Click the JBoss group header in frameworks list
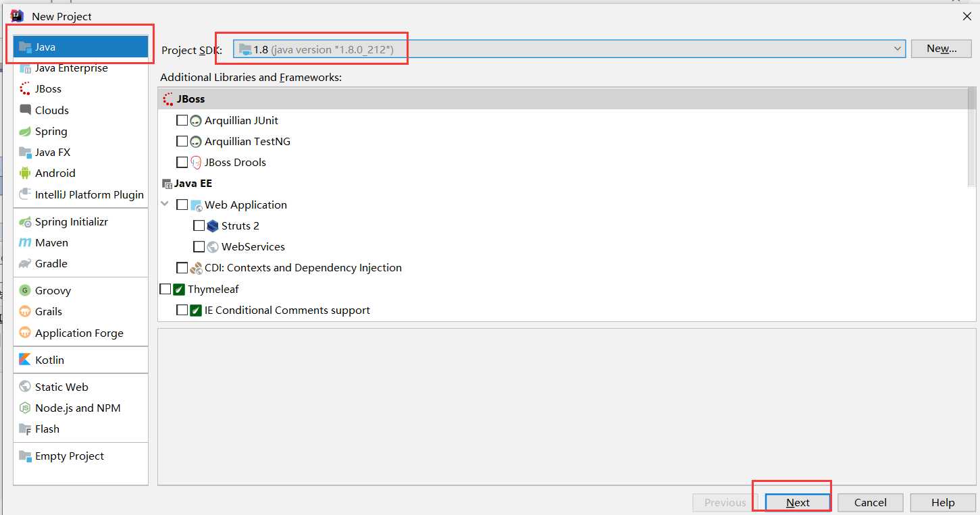Image resolution: width=980 pixels, height=515 pixels. tap(563, 99)
